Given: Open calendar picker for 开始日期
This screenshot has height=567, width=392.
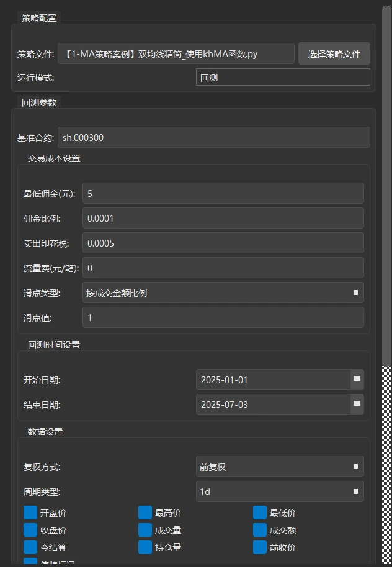Looking at the screenshot, I should [x=357, y=379].
